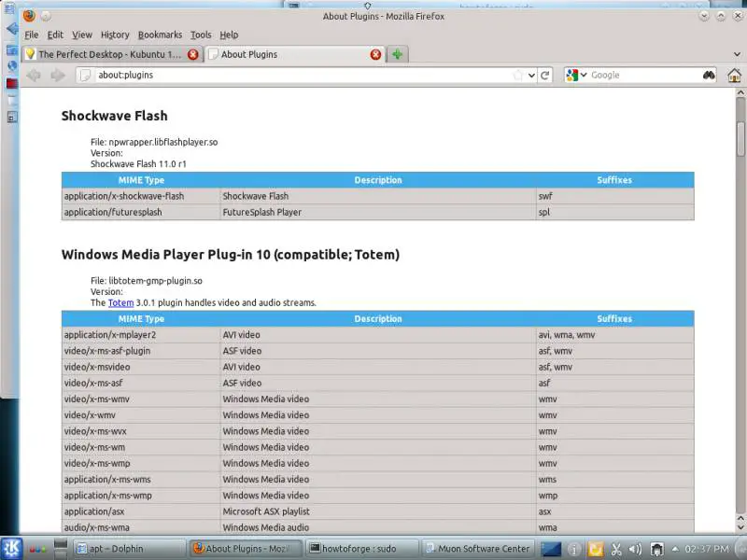This screenshot has height=560, width=747.
Task: Switch to The Perfect Desktop - Kubuntu tab
Action: click(112, 54)
